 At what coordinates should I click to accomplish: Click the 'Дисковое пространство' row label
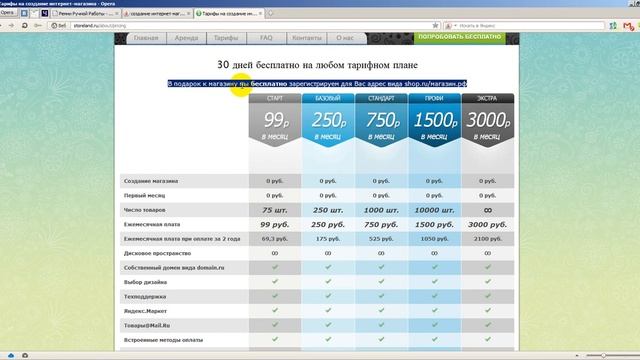tap(157, 253)
